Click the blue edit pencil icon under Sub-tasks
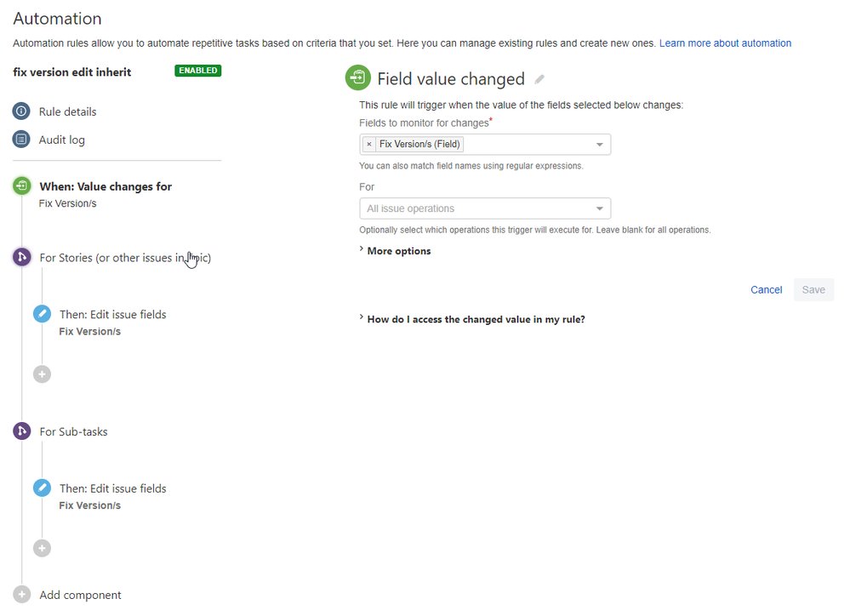Image resolution: width=850 pixels, height=616 pixels. click(42, 488)
